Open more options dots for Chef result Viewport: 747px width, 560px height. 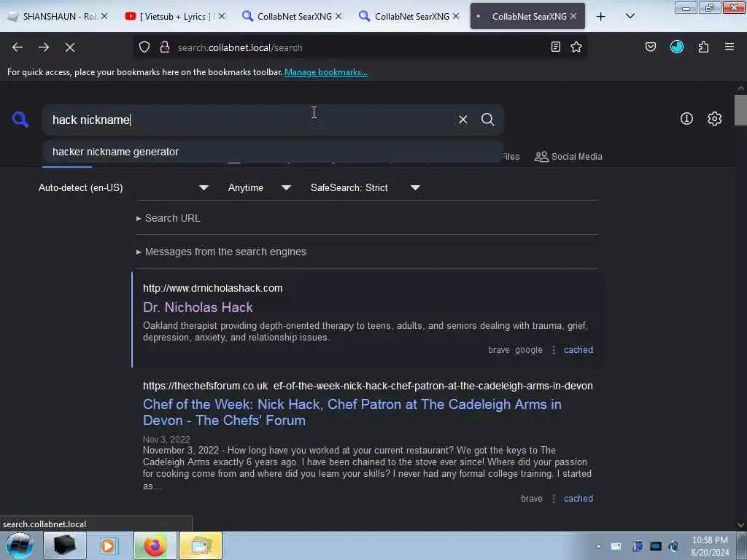tap(554, 499)
